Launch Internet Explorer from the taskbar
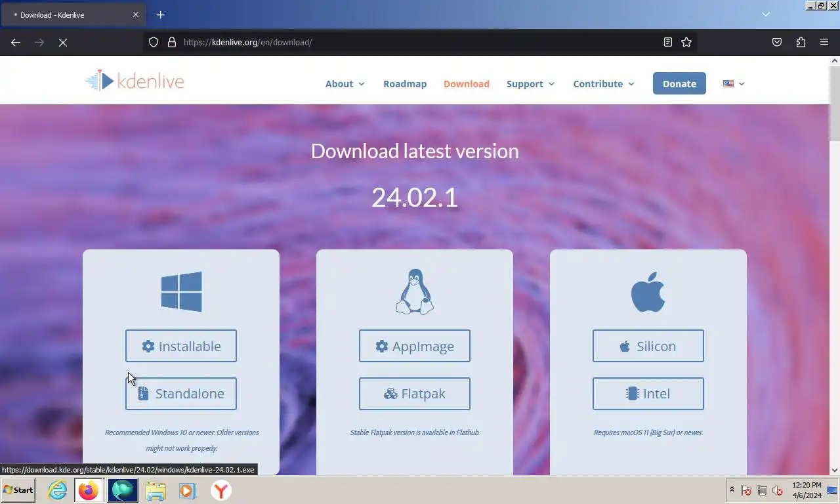 click(58, 490)
